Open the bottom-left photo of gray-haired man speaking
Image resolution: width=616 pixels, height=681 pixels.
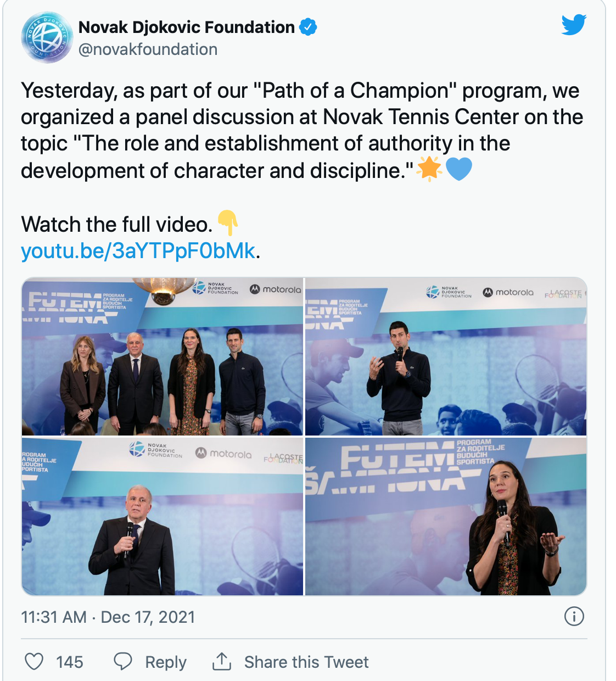[x=163, y=516]
